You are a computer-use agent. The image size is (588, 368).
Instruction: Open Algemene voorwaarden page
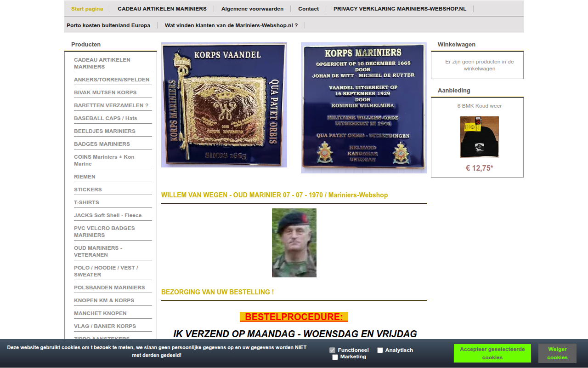[252, 9]
